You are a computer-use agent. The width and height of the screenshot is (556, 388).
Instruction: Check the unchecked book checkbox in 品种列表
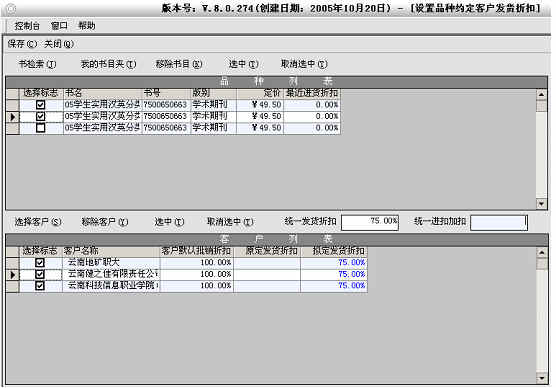pyautogui.click(x=41, y=128)
